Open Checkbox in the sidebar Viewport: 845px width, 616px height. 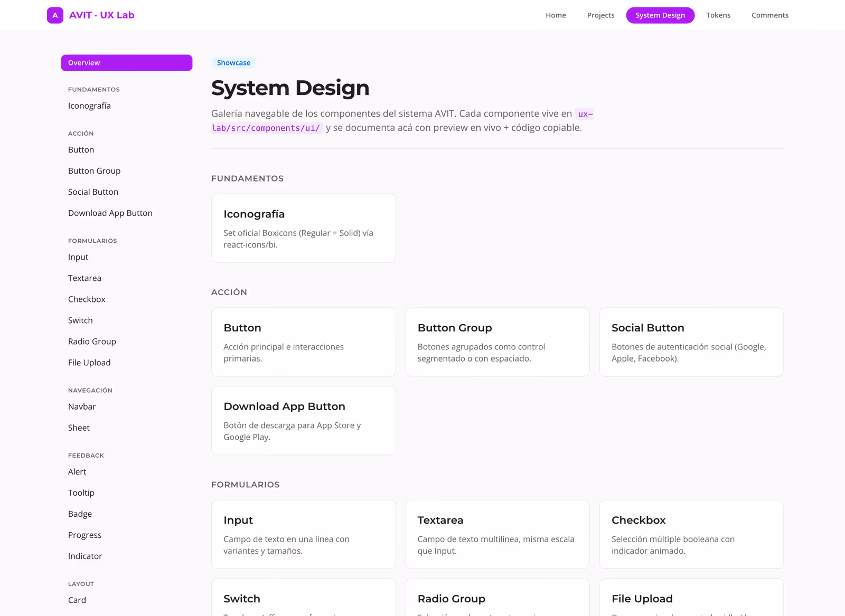click(127, 299)
